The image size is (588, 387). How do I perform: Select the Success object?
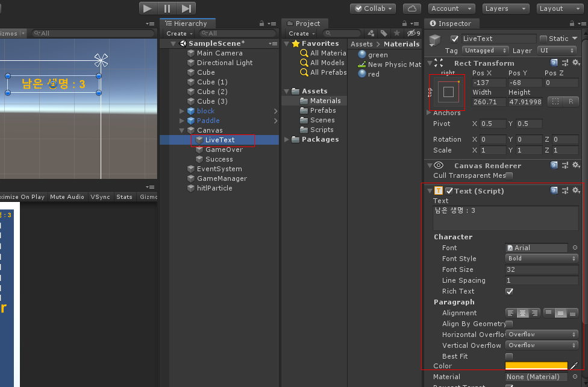pos(219,159)
